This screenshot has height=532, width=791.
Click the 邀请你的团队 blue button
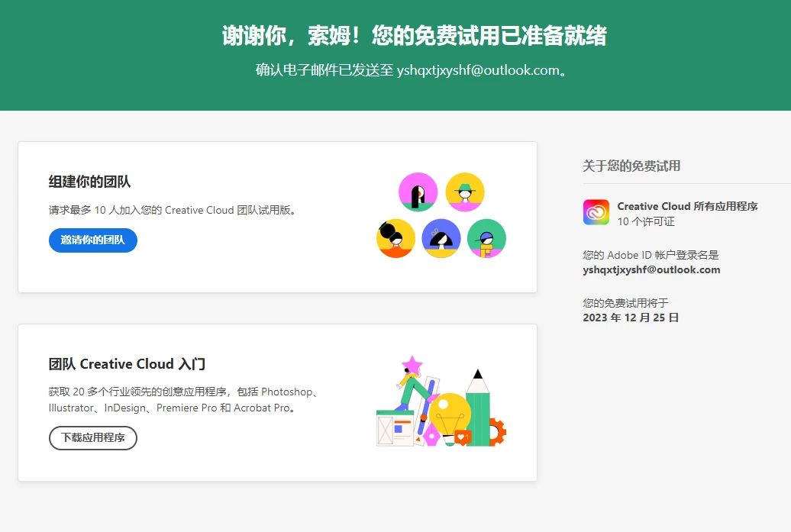click(x=93, y=240)
